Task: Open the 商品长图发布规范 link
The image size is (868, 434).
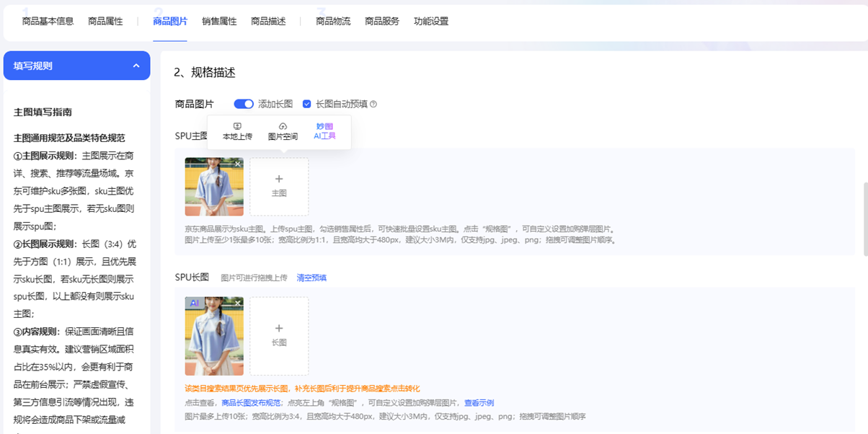Action: (x=251, y=403)
